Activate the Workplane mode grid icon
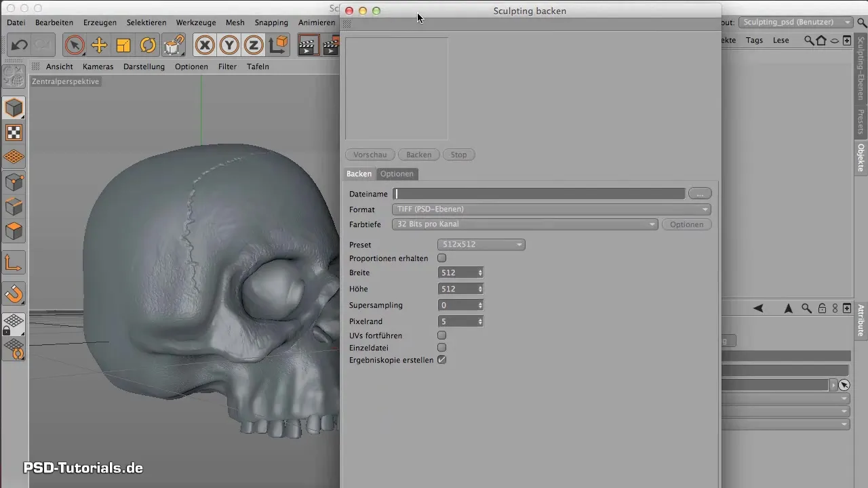Image resolution: width=868 pixels, height=488 pixels. pyautogui.click(x=14, y=157)
